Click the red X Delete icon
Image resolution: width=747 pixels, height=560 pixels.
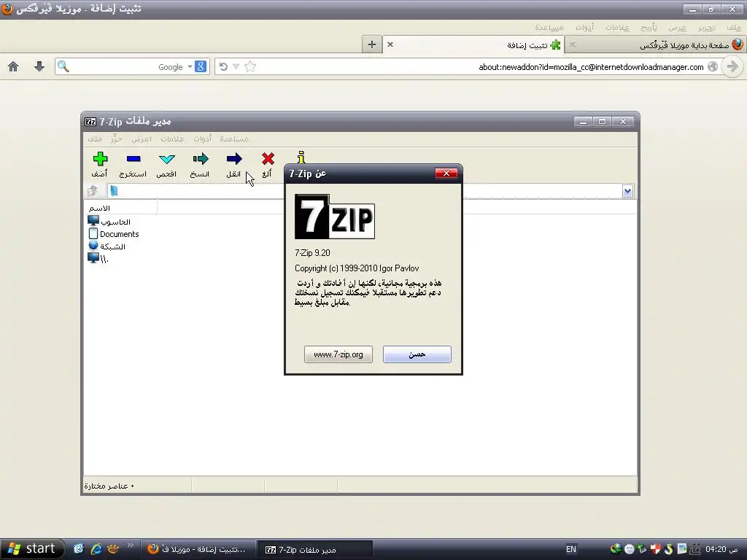pyautogui.click(x=268, y=158)
